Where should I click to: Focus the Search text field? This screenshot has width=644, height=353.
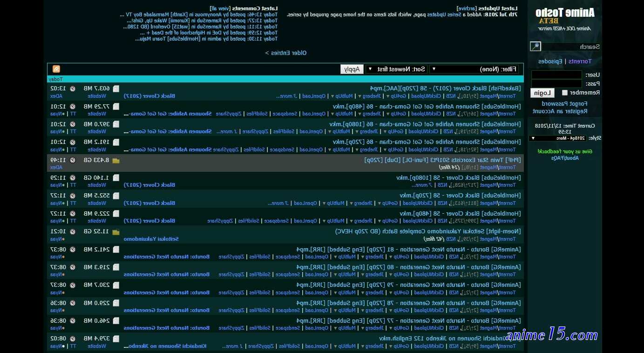click(571, 47)
